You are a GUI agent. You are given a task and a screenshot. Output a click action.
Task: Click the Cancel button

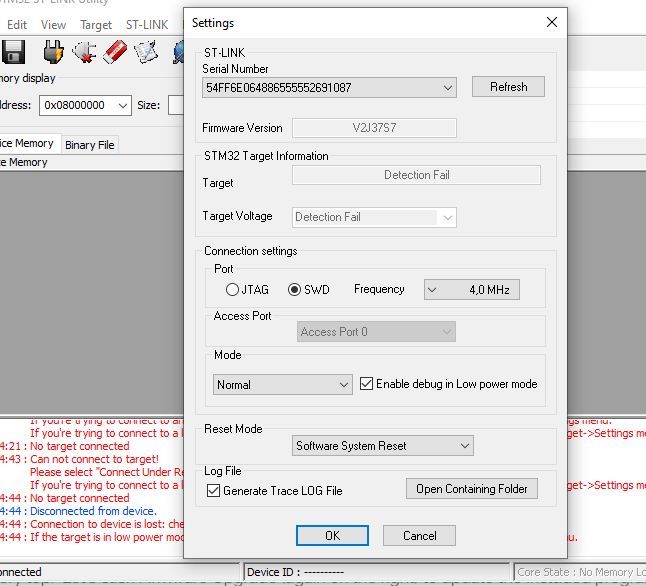pyautogui.click(x=419, y=535)
